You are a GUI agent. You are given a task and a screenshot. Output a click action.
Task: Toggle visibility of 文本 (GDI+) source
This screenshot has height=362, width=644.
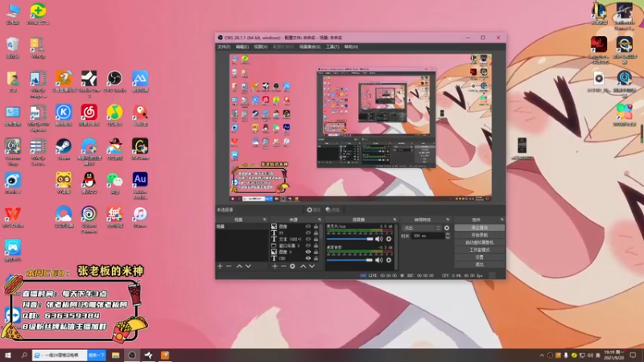(x=308, y=239)
